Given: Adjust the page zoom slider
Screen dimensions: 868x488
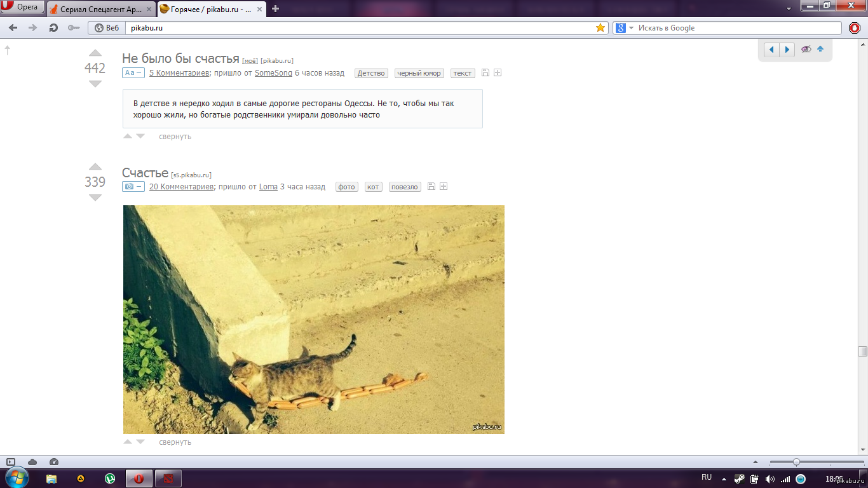Looking at the screenshot, I should click(796, 462).
